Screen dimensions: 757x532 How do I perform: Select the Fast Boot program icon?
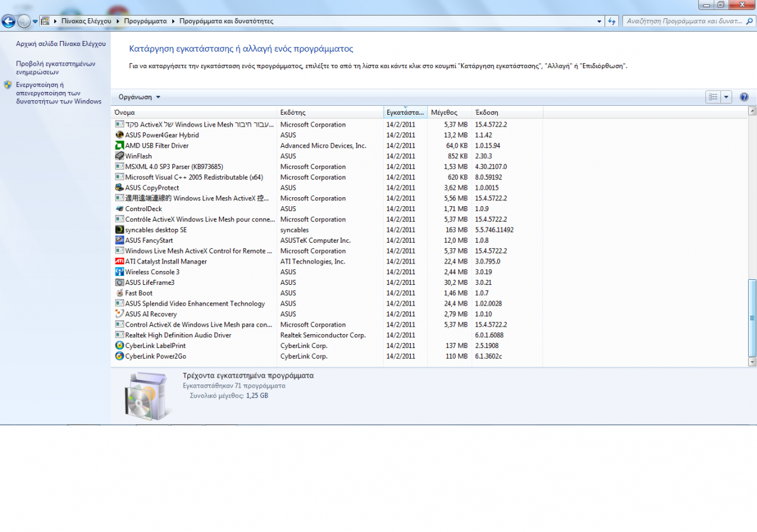pyautogui.click(x=120, y=293)
